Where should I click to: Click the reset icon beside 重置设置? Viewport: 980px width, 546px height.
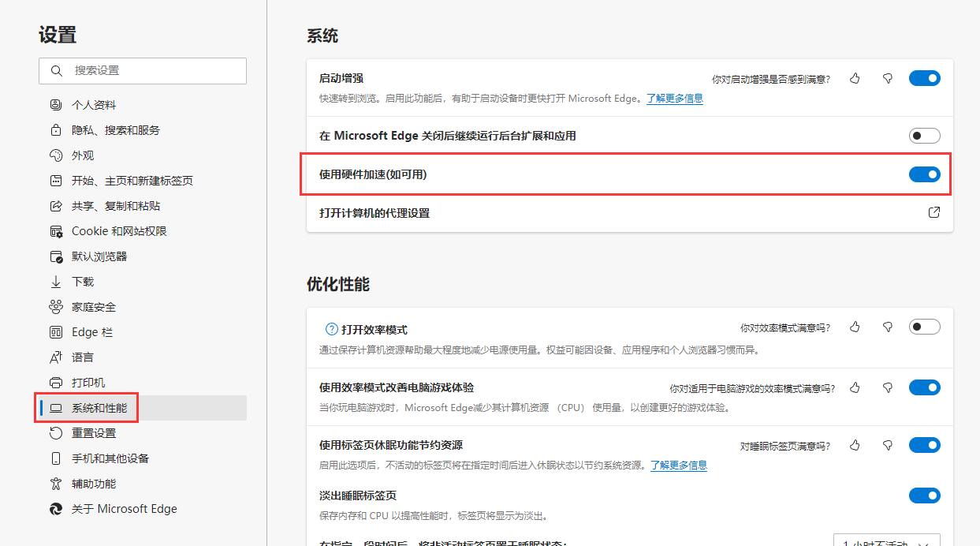pos(55,433)
